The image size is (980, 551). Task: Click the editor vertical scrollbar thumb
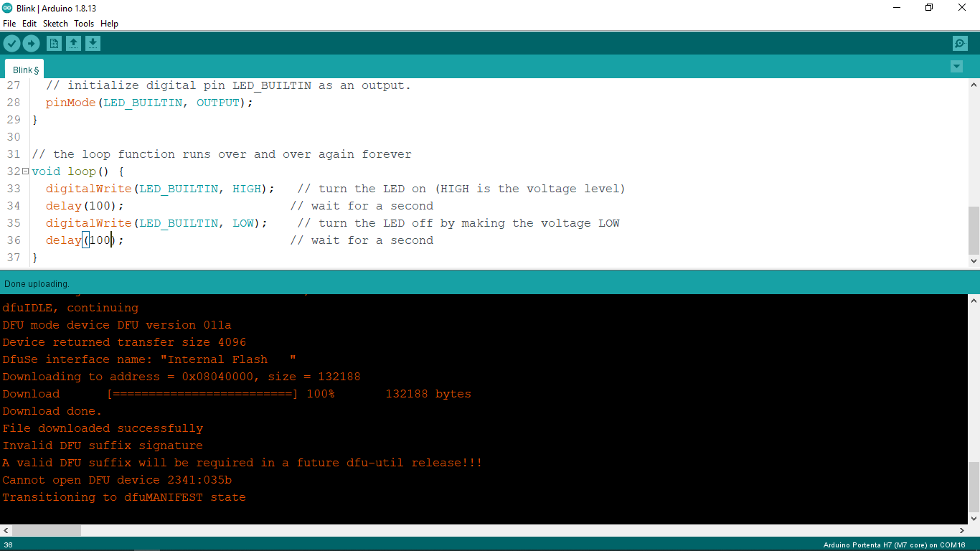(974, 229)
